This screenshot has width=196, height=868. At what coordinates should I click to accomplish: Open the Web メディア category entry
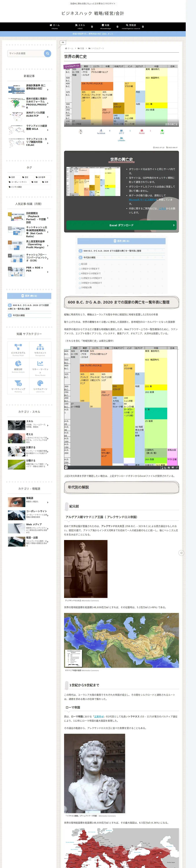29,528
